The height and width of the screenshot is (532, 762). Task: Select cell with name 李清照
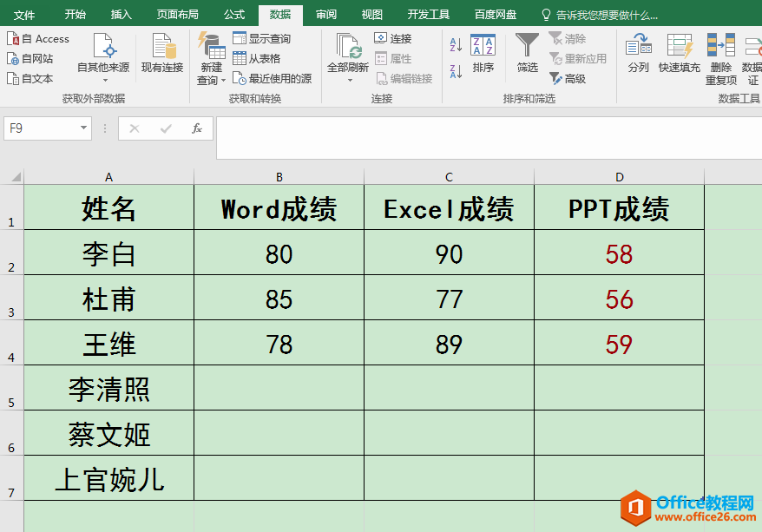(108, 388)
